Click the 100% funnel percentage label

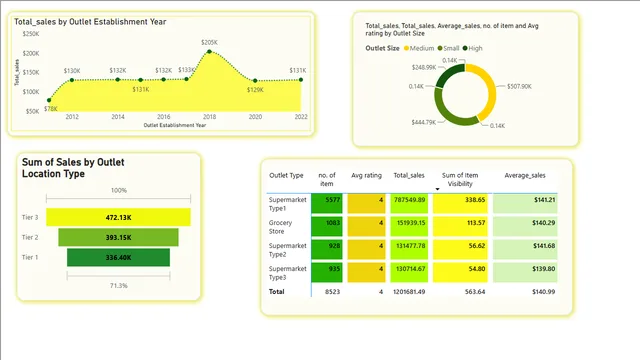(x=119, y=191)
